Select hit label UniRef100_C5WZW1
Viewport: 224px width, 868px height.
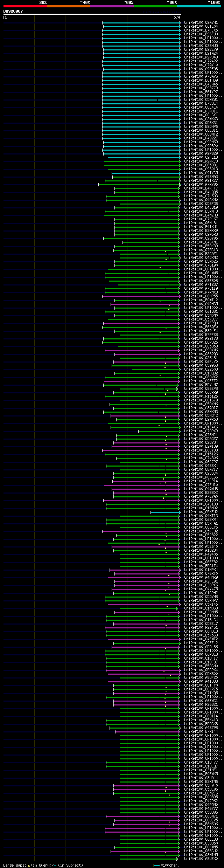pyautogui.click(x=201, y=99)
